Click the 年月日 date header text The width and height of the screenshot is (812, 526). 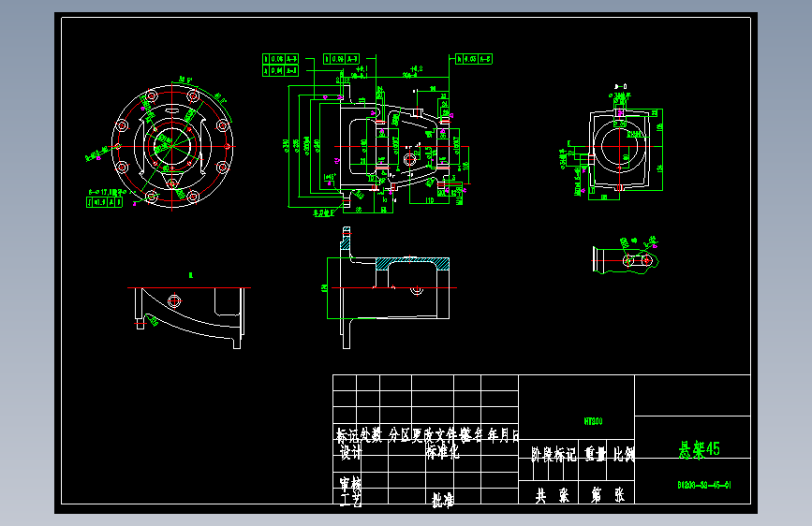502,435
